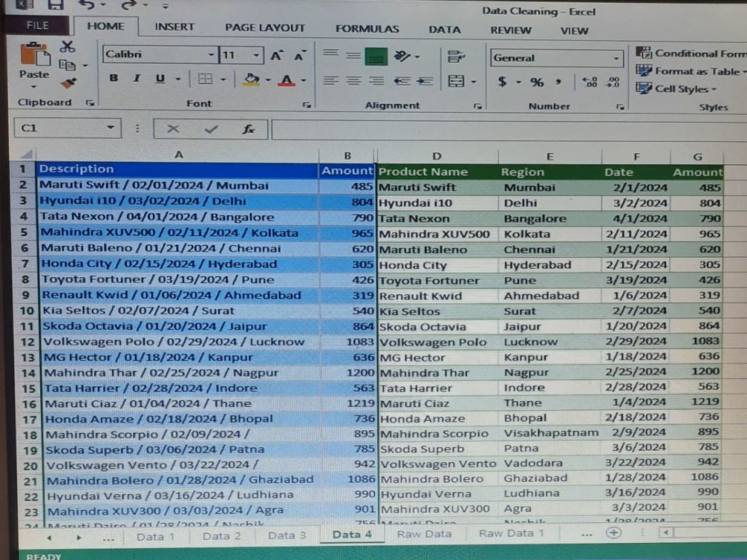
Task: Click the Borders icon
Action: click(x=205, y=78)
